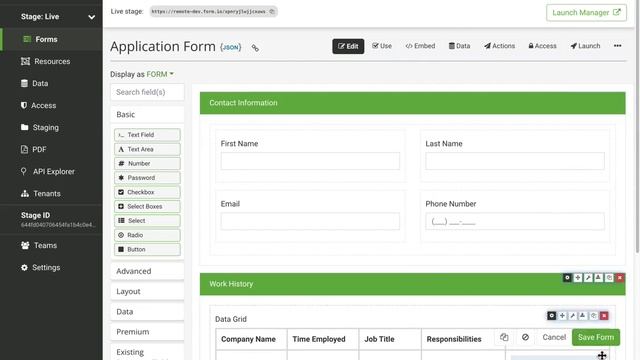640x360 pixels.
Task: Pick the Select component
Action: (147, 221)
